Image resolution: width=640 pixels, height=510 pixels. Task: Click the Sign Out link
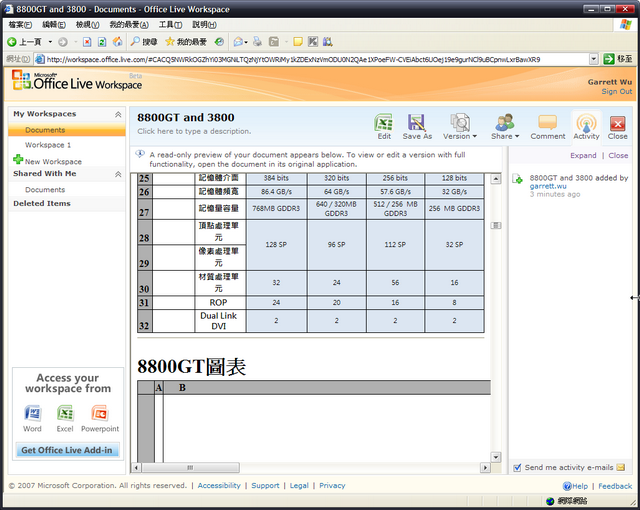pyautogui.click(x=616, y=91)
